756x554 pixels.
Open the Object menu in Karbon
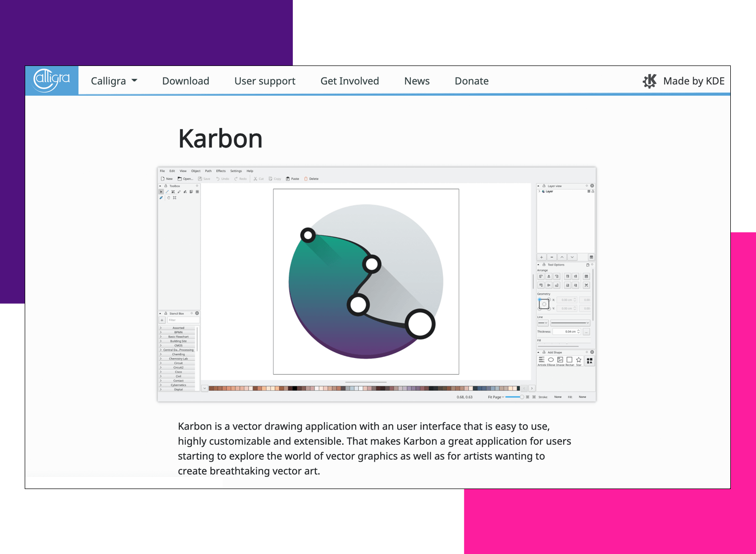(196, 171)
